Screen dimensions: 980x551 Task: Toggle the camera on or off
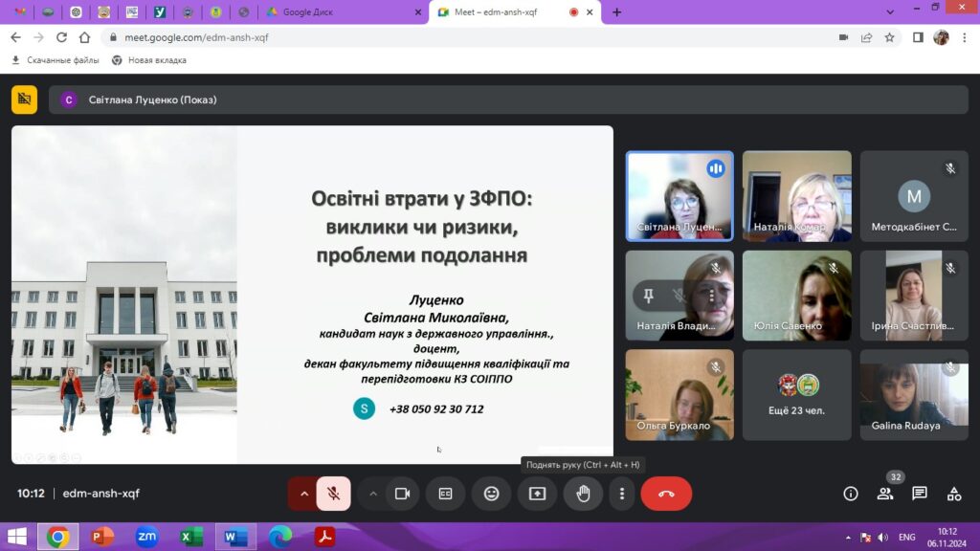coord(402,494)
